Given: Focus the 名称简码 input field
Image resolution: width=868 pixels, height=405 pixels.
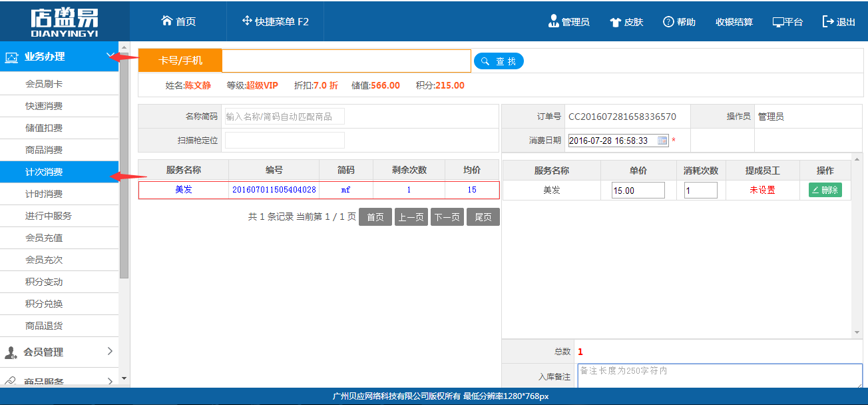Looking at the screenshot, I should click(x=285, y=117).
